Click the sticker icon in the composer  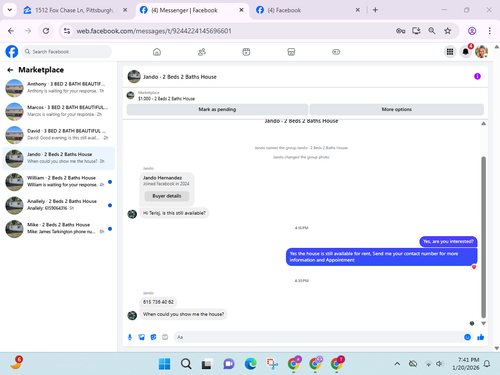pyautogui.click(x=153, y=337)
